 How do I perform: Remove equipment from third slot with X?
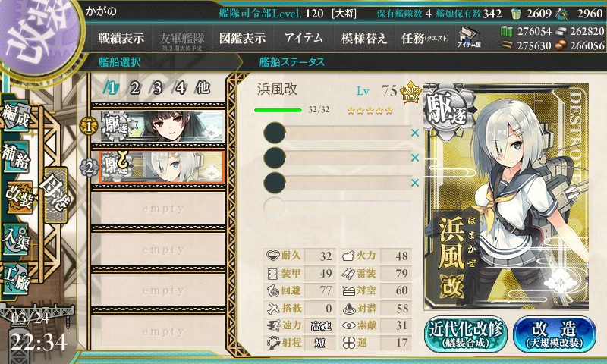(415, 182)
